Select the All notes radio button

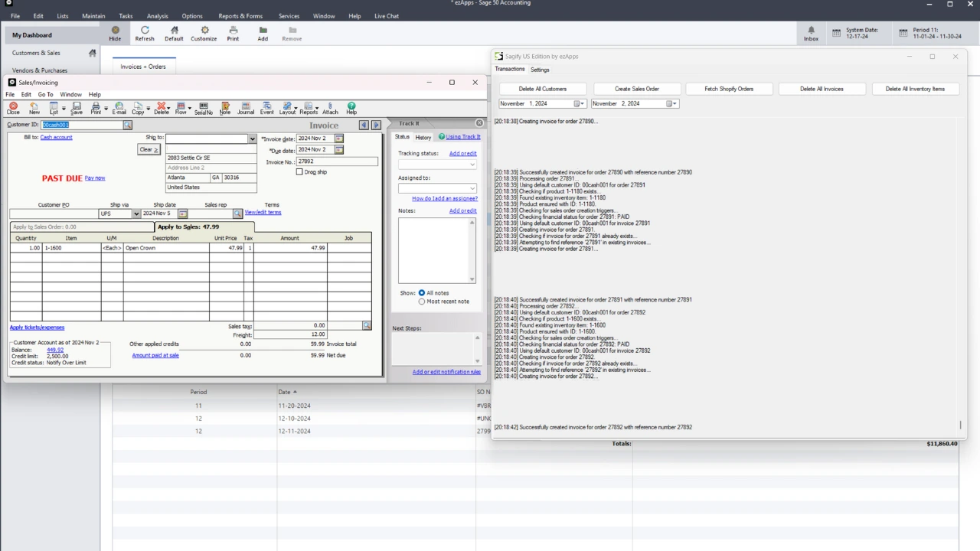point(421,293)
